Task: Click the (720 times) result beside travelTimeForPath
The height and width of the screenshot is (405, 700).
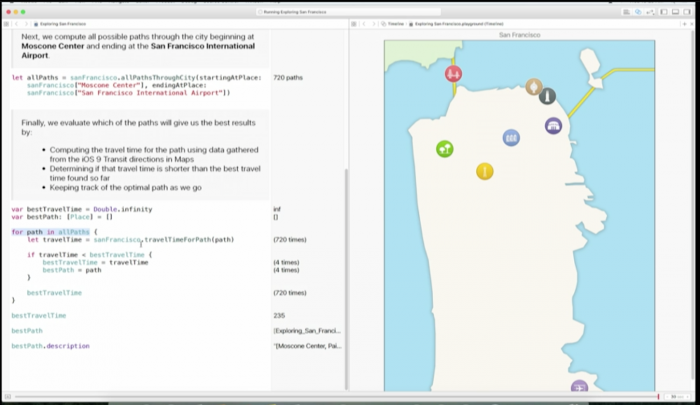Action: pyautogui.click(x=290, y=240)
